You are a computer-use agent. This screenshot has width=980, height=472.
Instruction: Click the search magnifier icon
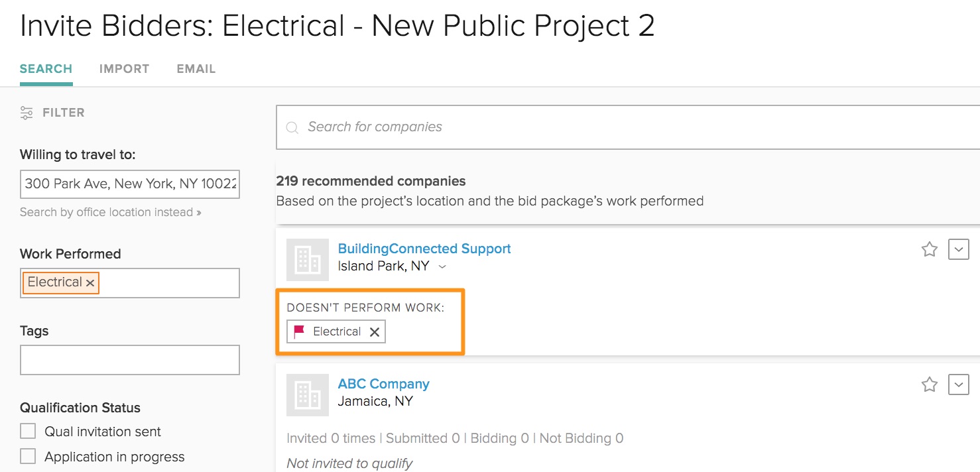click(x=292, y=127)
